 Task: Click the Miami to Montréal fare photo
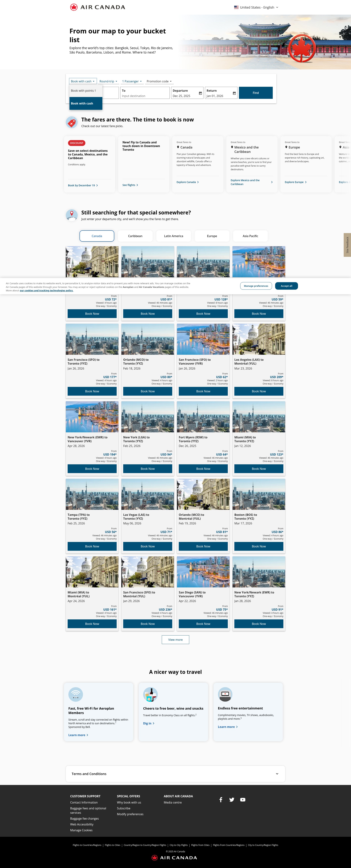pos(92,572)
